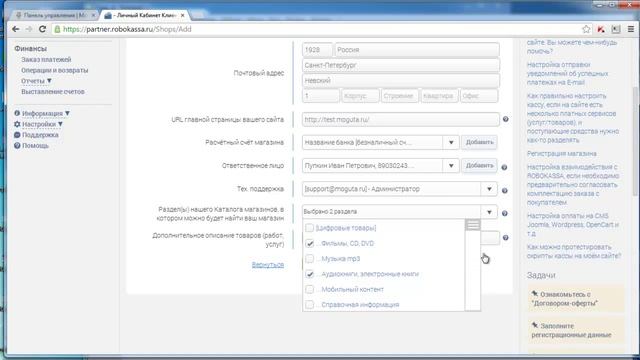The image size is (640, 360).
Task: Click help icon next to additional description field
Action: tap(505, 238)
